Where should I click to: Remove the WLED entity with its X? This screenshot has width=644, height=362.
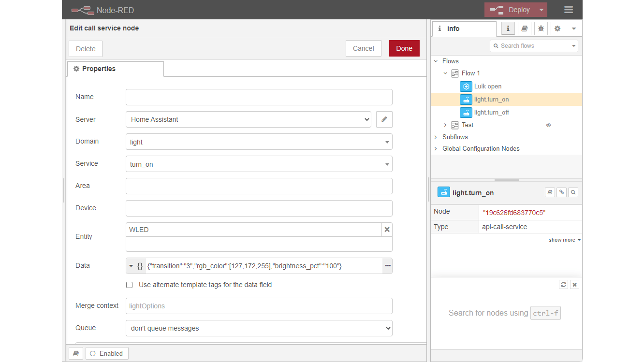tap(387, 230)
